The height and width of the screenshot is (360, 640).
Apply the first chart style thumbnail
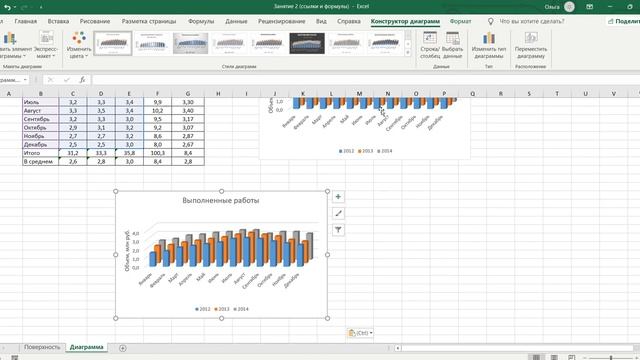pos(113,43)
